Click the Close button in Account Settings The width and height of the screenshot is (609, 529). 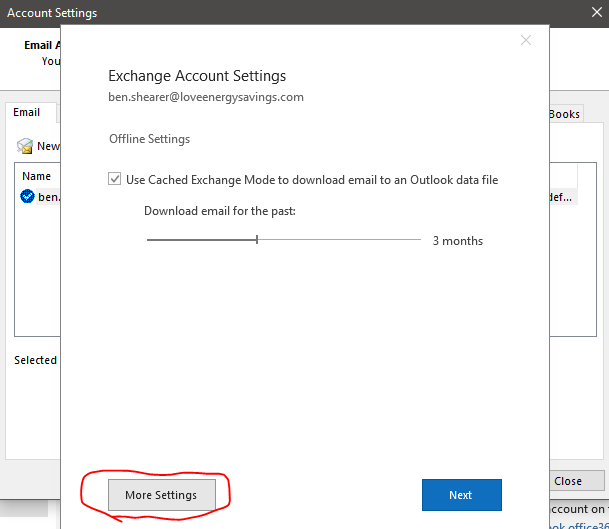pyautogui.click(x=577, y=481)
